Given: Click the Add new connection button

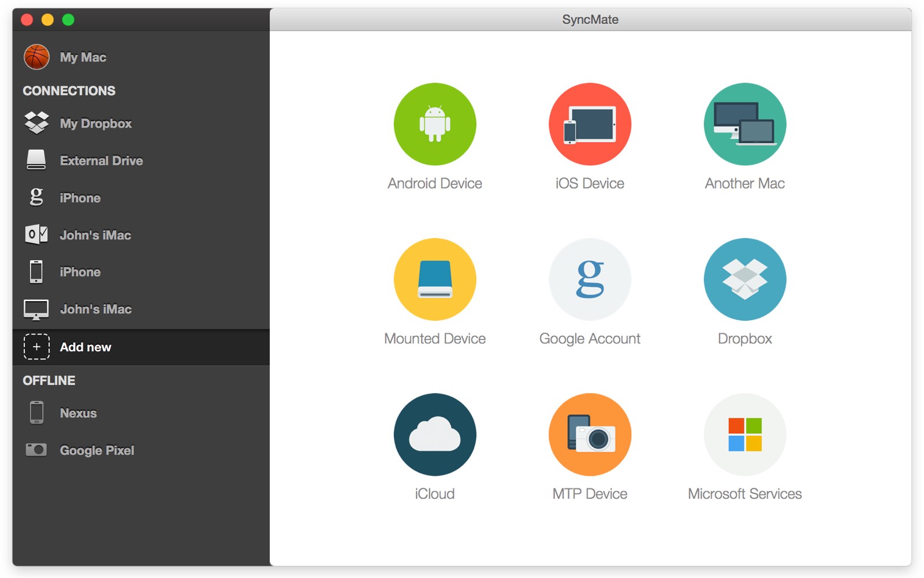Looking at the screenshot, I should coord(85,347).
